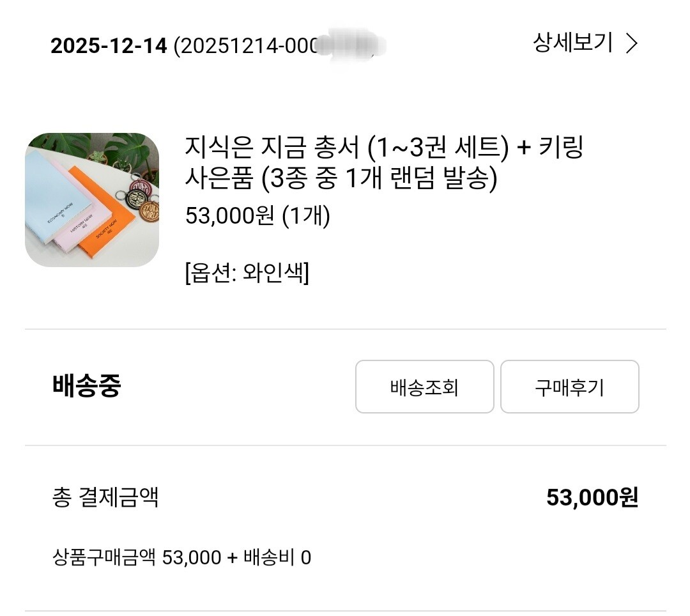Click the order number starting with 20251214
The width and height of the screenshot is (690, 616).
(246, 46)
